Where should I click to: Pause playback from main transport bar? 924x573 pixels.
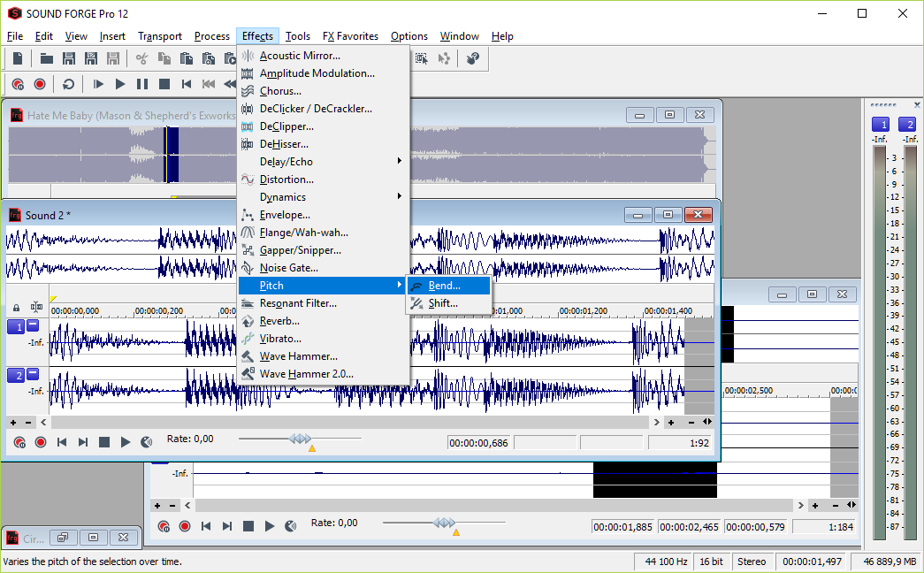click(142, 84)
